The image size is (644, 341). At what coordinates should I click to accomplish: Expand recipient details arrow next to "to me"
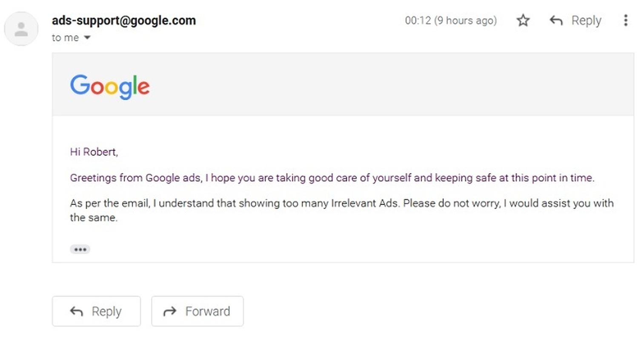pyautogui.click(x=87, y=38)
